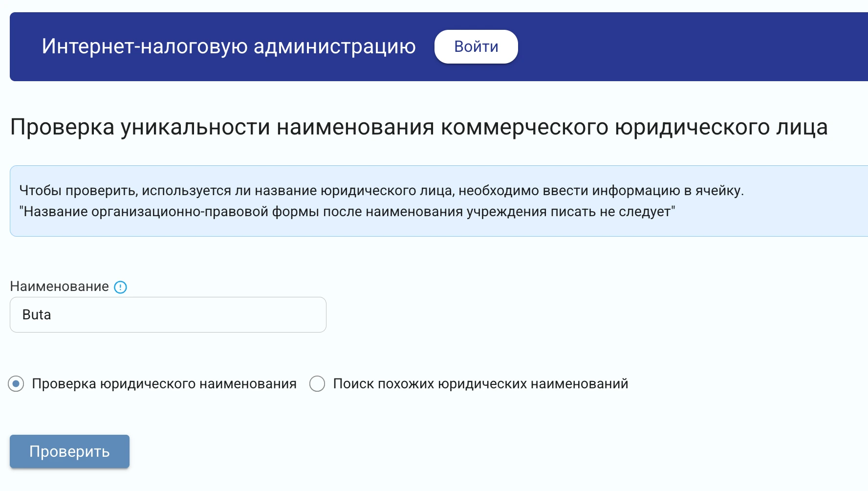Click the word администрацию in the header
Image resolution: width=868 pixels, height=491 pixels.
click(334, 46)
